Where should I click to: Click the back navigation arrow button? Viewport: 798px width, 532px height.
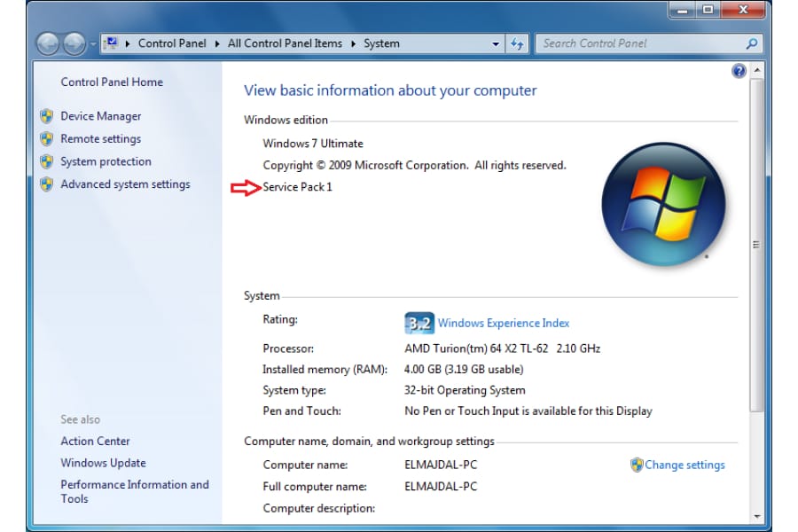(48, 43)
